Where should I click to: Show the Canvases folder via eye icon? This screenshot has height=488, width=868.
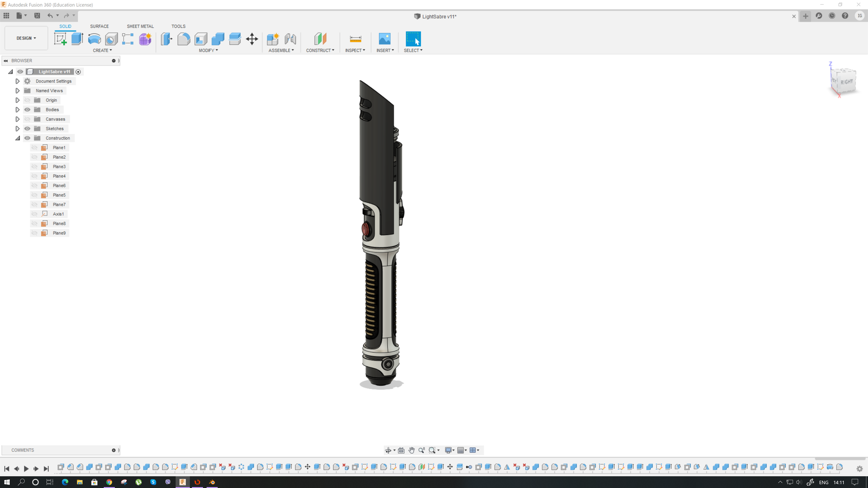(28, 119)
